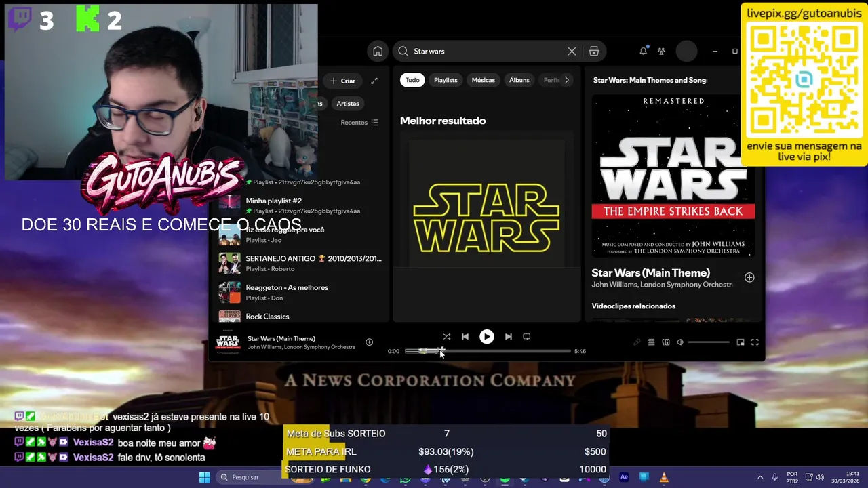Screen dimensions: 868x488
Task: Open "Star Wars (Main Theme)" title in right panel
Action: pos(650,272)
